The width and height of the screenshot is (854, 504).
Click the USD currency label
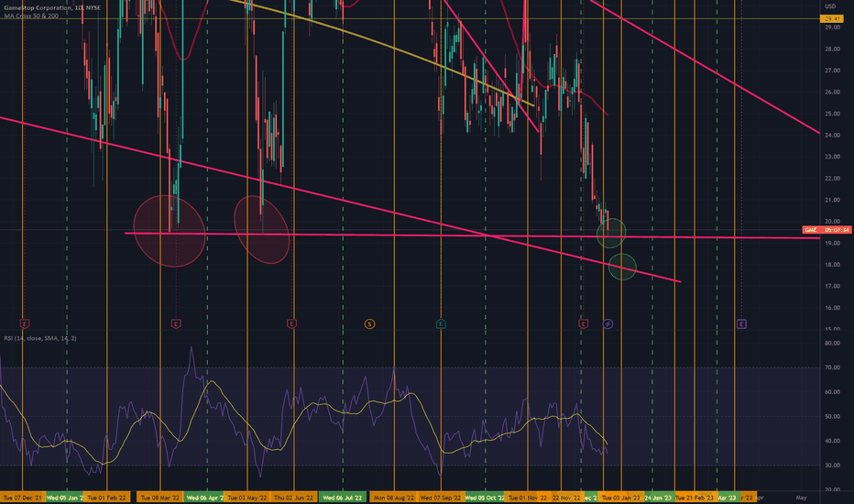coord(830,6)
